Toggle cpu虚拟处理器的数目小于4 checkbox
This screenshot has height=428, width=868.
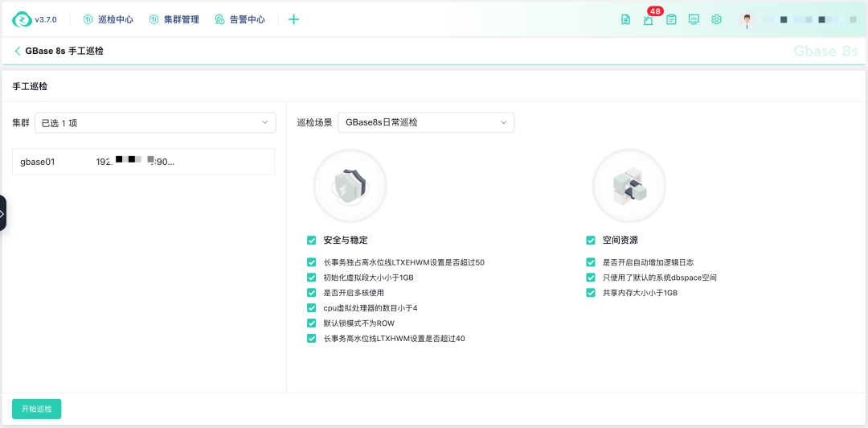tap(311, 307)
